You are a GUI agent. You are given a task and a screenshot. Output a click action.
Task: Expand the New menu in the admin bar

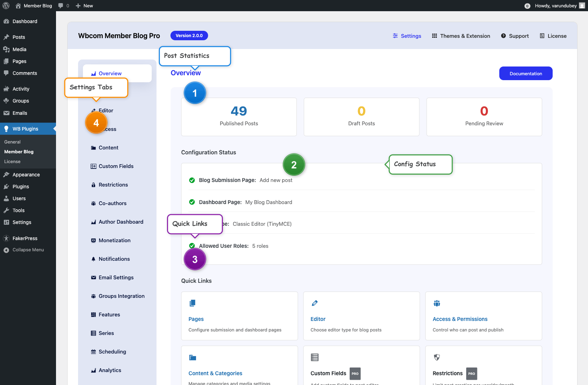(84, 6)
